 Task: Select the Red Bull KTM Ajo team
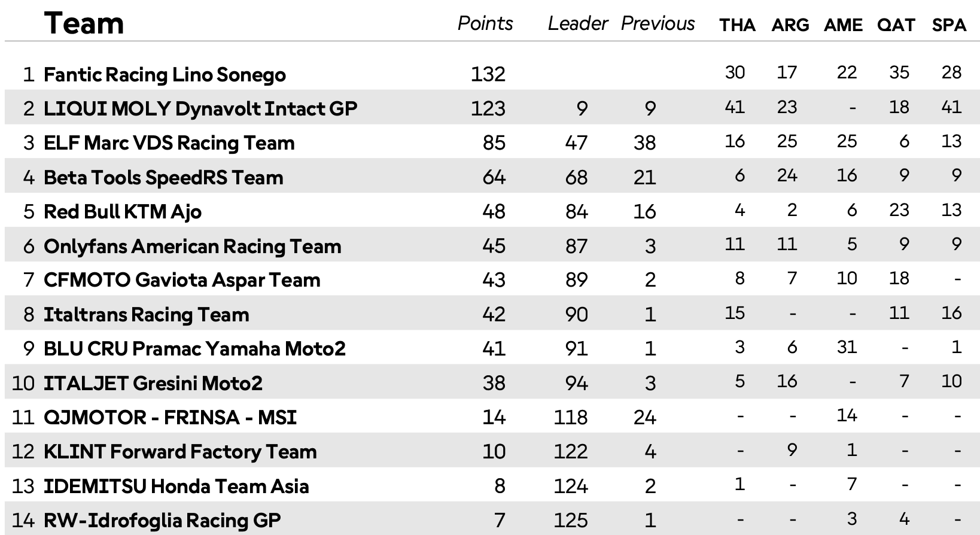pyautogui.click(x=123, y=212)
